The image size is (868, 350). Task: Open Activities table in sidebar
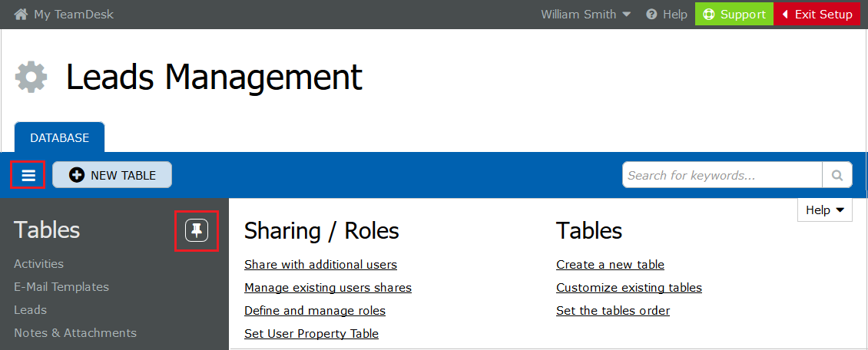click(38, 264)
